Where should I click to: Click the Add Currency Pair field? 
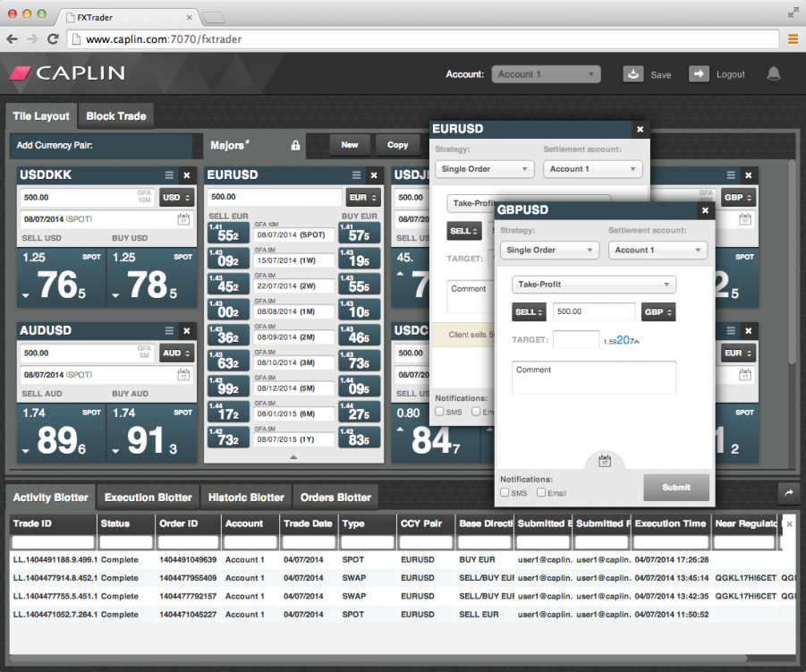tap(101, 146)
